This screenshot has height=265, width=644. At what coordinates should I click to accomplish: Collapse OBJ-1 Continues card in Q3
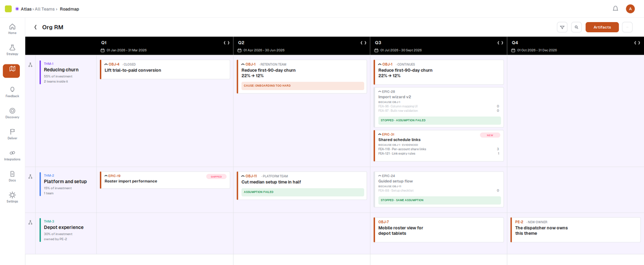(380, 65)
